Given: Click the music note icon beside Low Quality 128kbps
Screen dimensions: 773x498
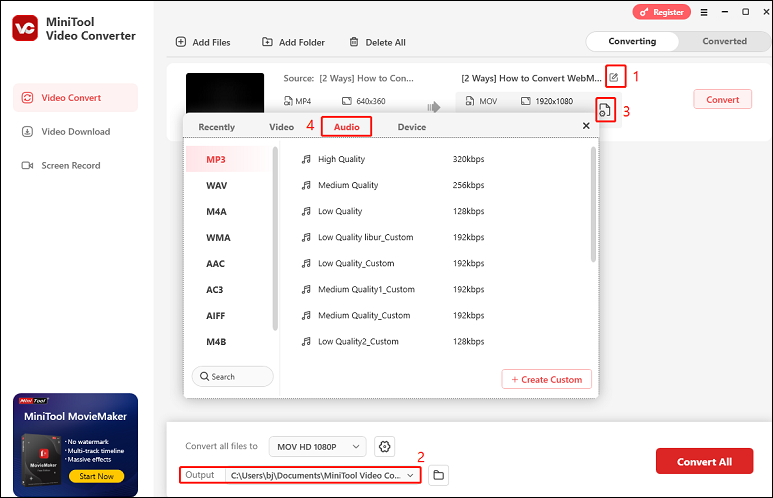Looking at the screenshot, I should click(x=306, y=212).
